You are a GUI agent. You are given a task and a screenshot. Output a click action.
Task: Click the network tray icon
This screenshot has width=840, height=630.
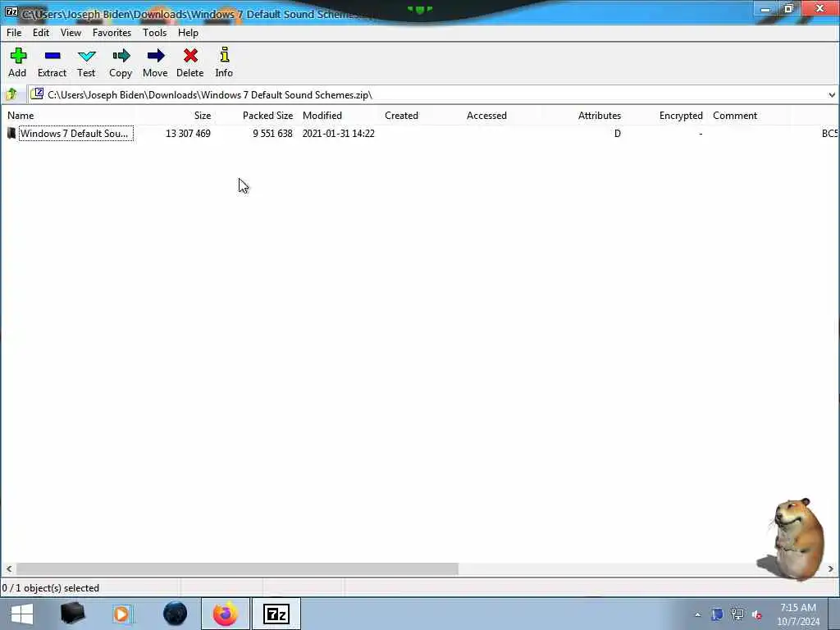tap(737, 614)
